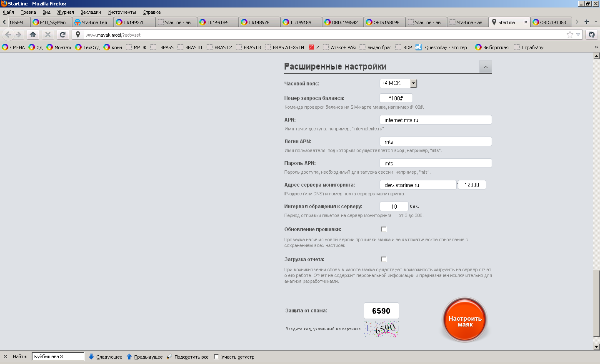Click the APN input field
This screenshot has width=600, height=364.
click(435, 120)
